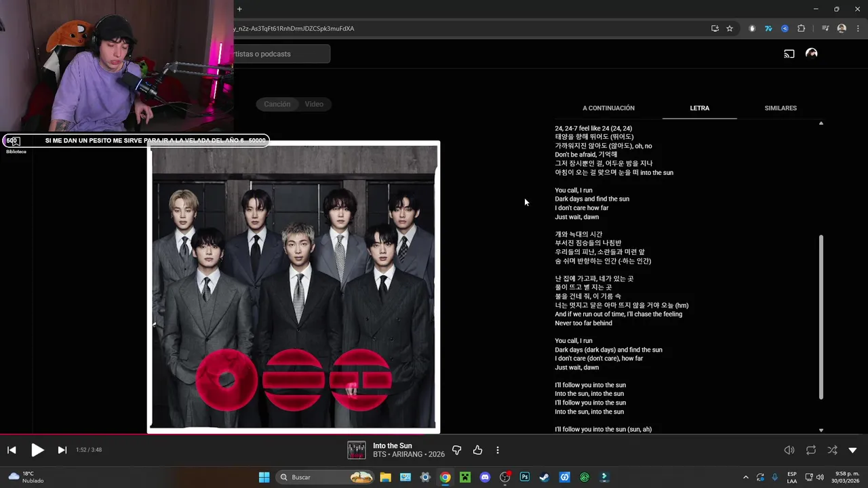This screenshot has height=488, width=868.
Task: Show hidden system tray icons
Action: 745,477
